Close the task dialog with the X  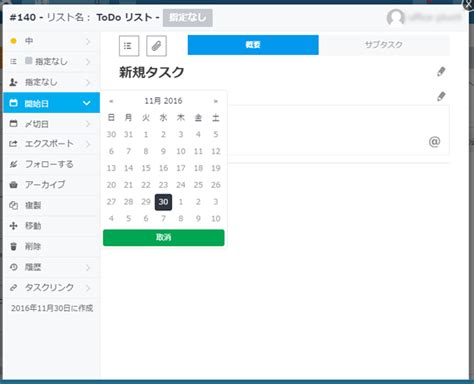(468, 4)
